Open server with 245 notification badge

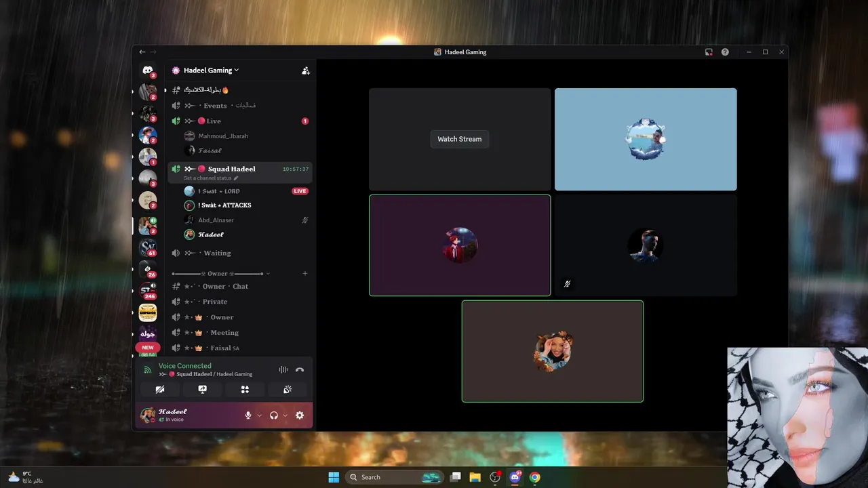coord(148,291)
